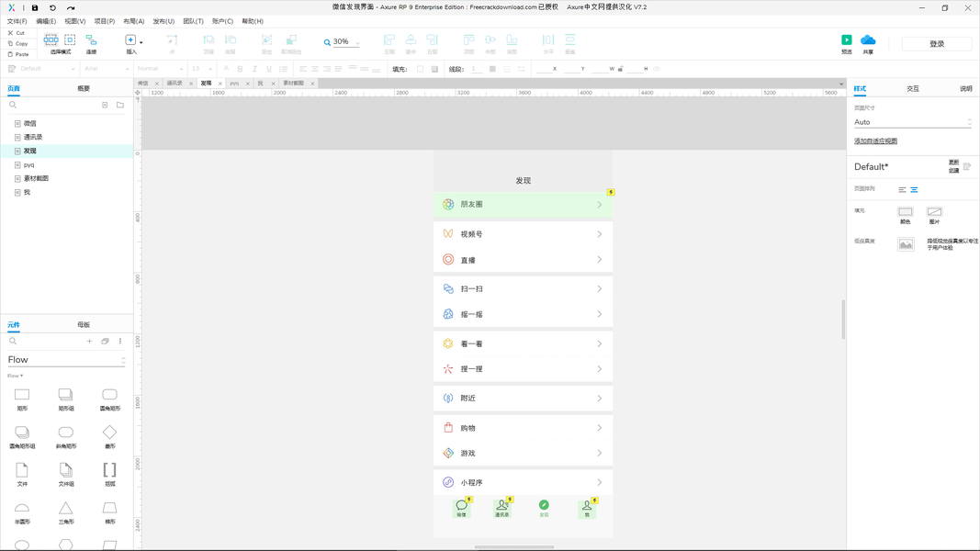Toggle contained selection mode icon
Viewport: 980px width, 551px height.
point(70,39)
